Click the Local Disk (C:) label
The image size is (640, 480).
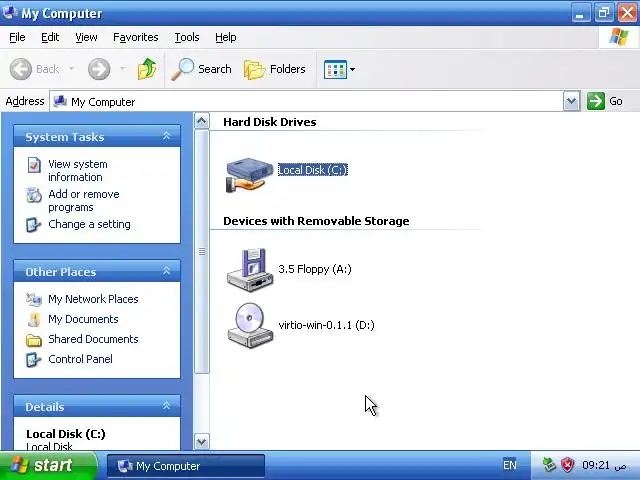313,170
